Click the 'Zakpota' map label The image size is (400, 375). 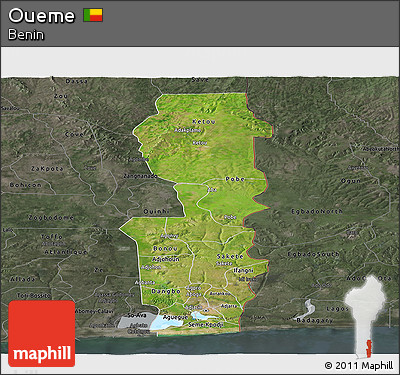tap(47, 169)
